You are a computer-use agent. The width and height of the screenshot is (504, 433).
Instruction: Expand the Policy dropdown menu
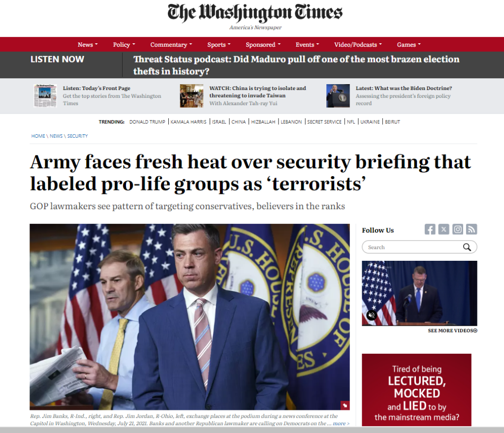click(x=124, y=45)
